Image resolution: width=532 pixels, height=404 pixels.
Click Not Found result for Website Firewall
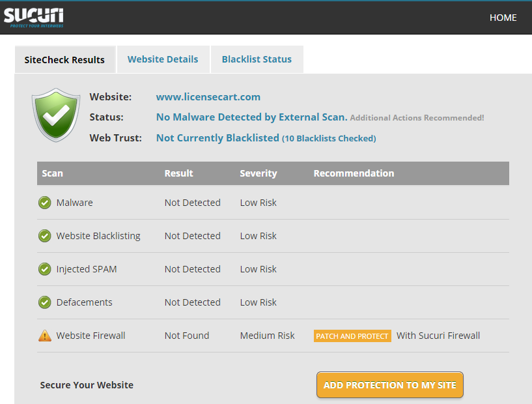(x=187, y=336)
